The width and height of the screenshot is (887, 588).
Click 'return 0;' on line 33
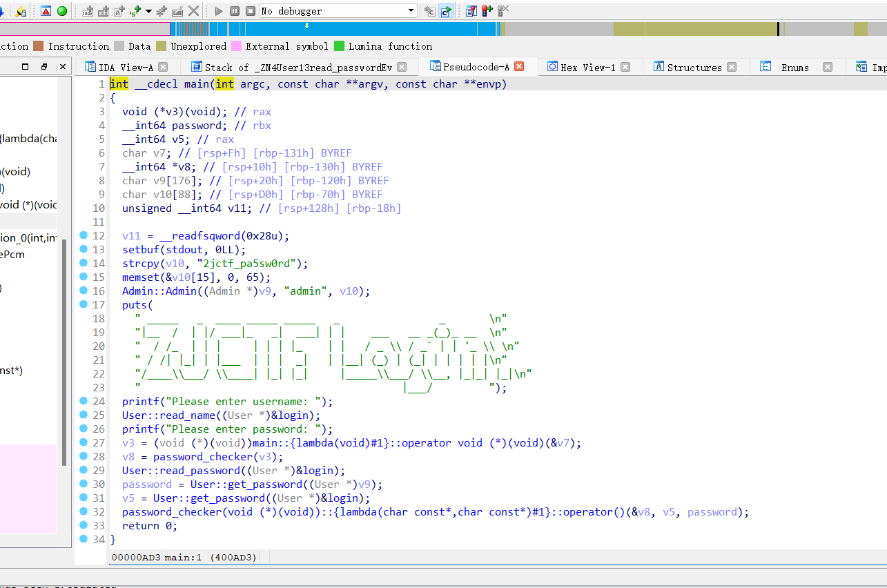[150, 526]
